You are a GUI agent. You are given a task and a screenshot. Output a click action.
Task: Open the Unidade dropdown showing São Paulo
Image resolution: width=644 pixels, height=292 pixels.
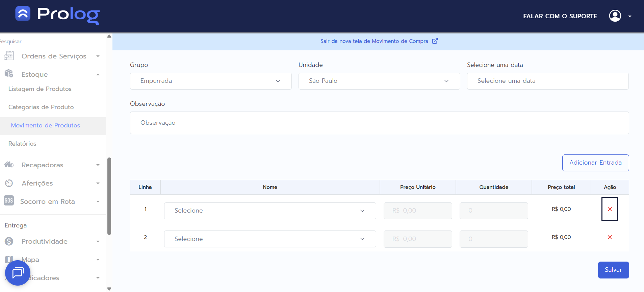click(x=379, y=81)
